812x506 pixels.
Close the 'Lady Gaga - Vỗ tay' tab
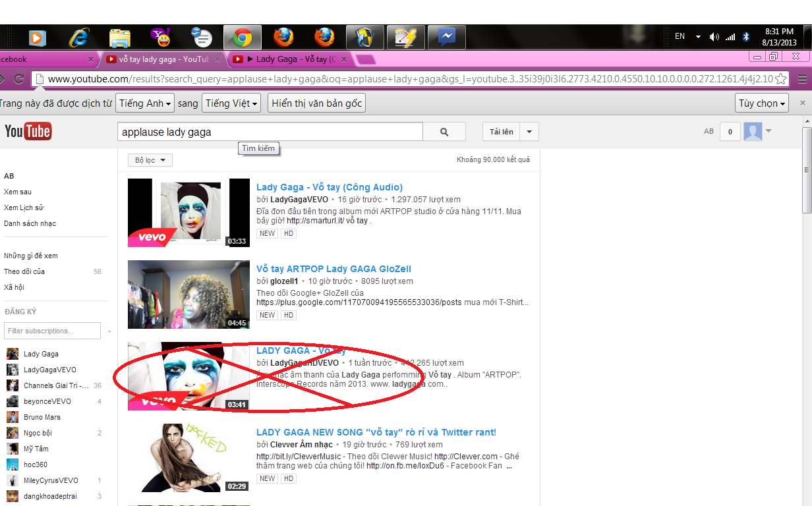[343, 59]
